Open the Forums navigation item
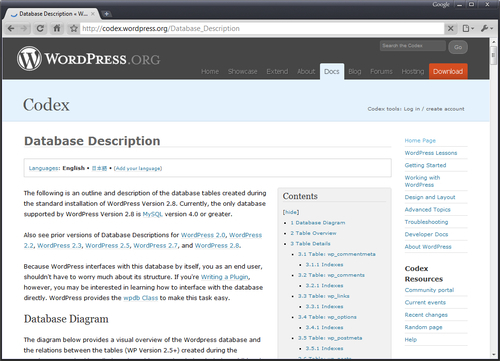Screen dimensions: 500x361 point(381,71)
